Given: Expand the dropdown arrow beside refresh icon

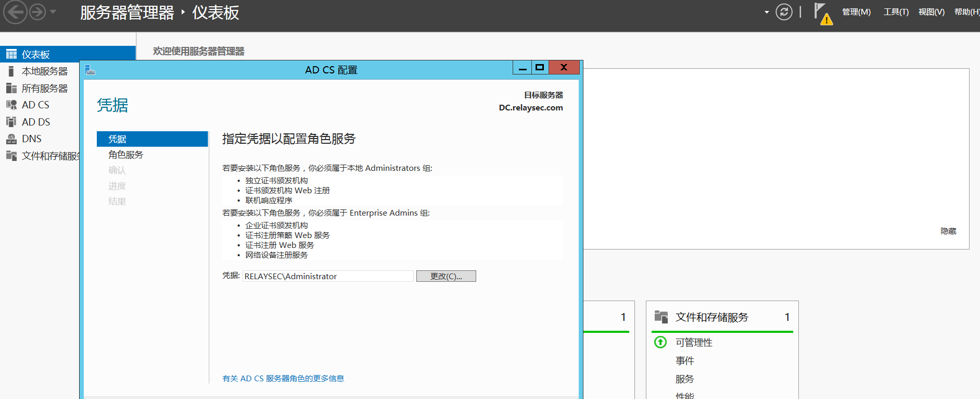Looking at the screenshot, I should click(x=767, y=12).
